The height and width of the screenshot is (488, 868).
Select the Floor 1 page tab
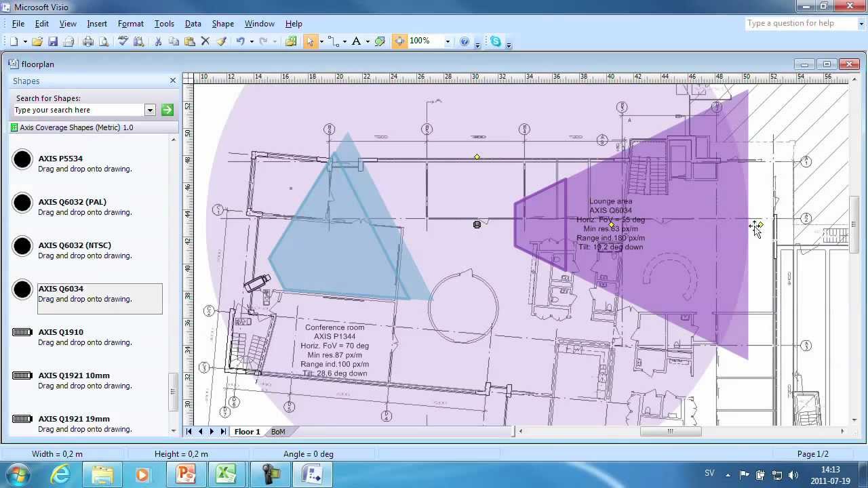tap(248, 432)
